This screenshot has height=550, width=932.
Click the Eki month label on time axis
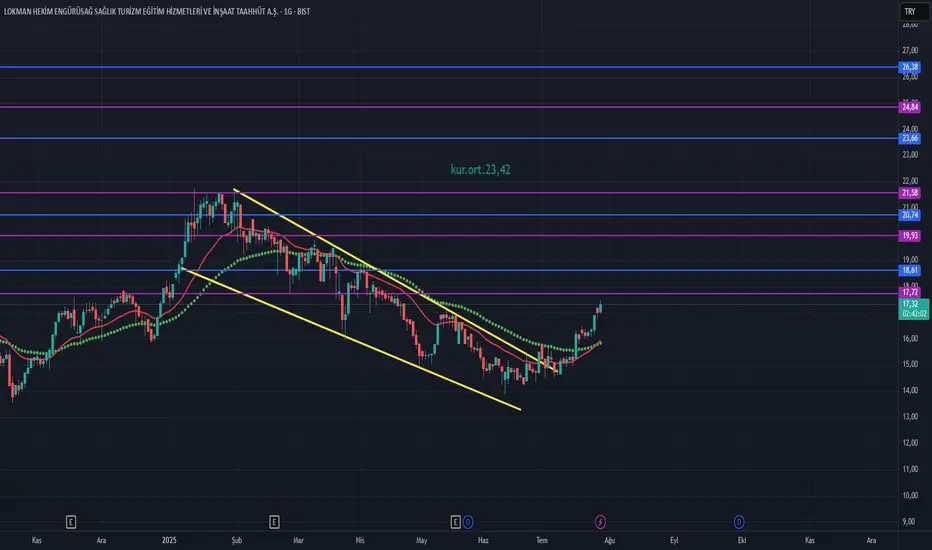742,540
